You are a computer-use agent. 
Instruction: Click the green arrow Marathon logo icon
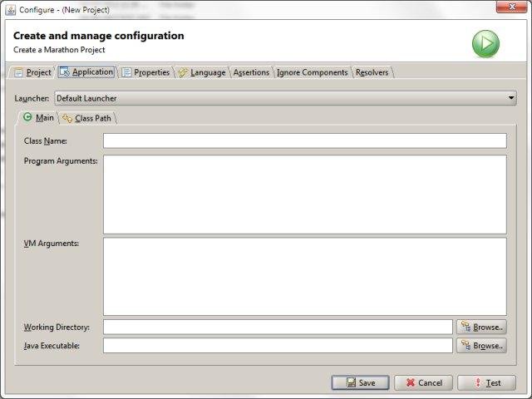[485, 43]
